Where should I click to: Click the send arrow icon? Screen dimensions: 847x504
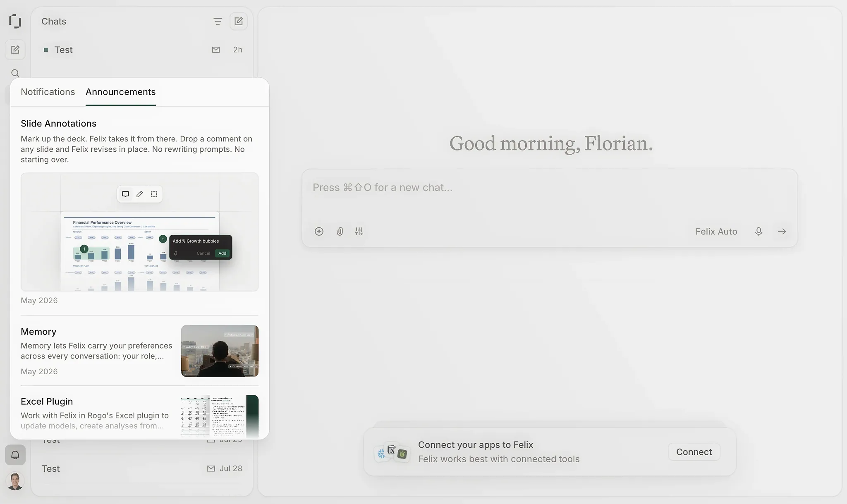tap(782, 232)
